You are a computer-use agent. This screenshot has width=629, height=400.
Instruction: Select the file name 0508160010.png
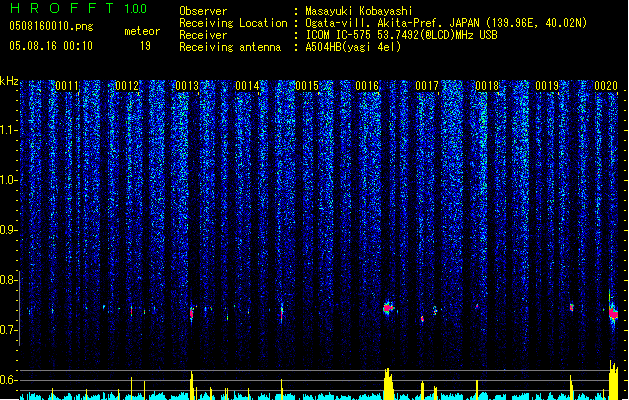click(51, 26)
